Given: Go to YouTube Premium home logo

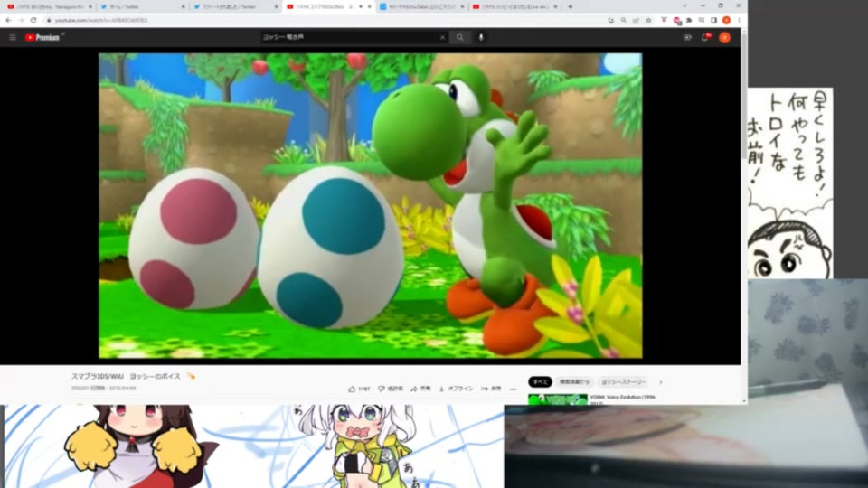Looking at the screenshot, I should point(42,38).
